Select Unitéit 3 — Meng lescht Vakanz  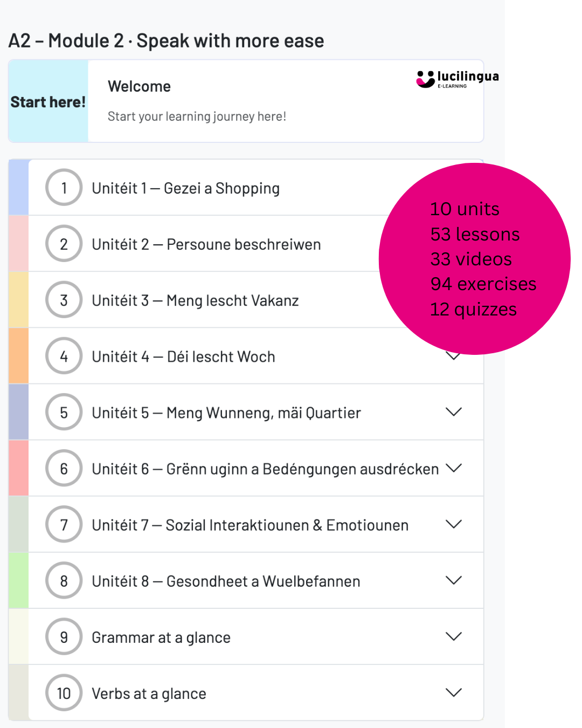(x=195, y=300)
